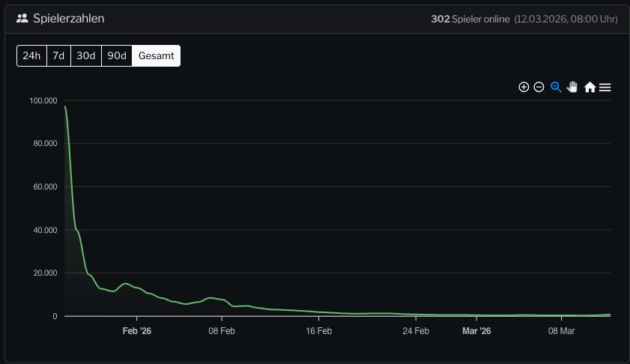Viewport: 630px width, 364px height.
Task: Reset chart zoom with home icon
Action: point(590,88)
